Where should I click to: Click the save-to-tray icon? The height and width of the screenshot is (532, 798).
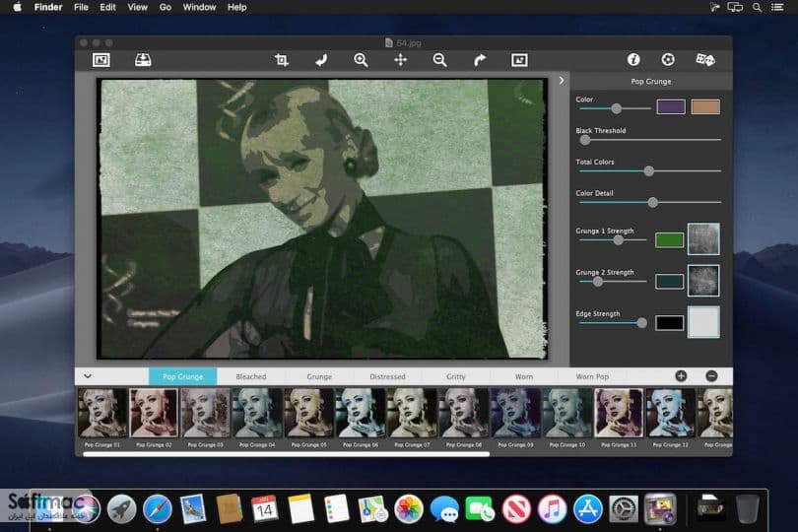pyautogui.click(x=143, y=60)
